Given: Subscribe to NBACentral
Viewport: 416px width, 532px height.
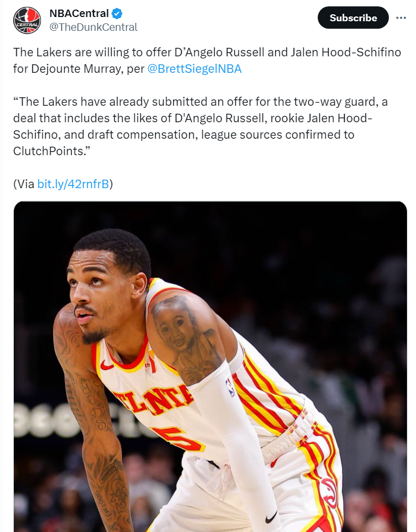Looking at the screenshot, I should coord(353,18).
